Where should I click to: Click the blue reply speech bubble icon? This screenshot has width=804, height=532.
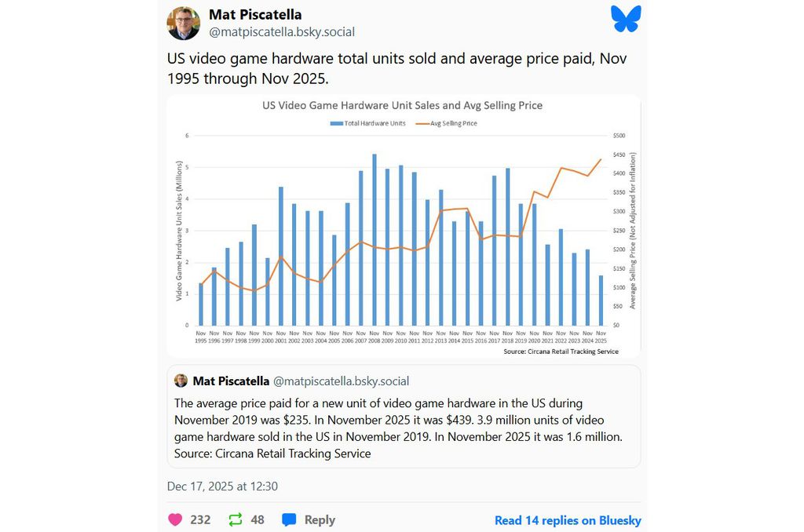289,519
